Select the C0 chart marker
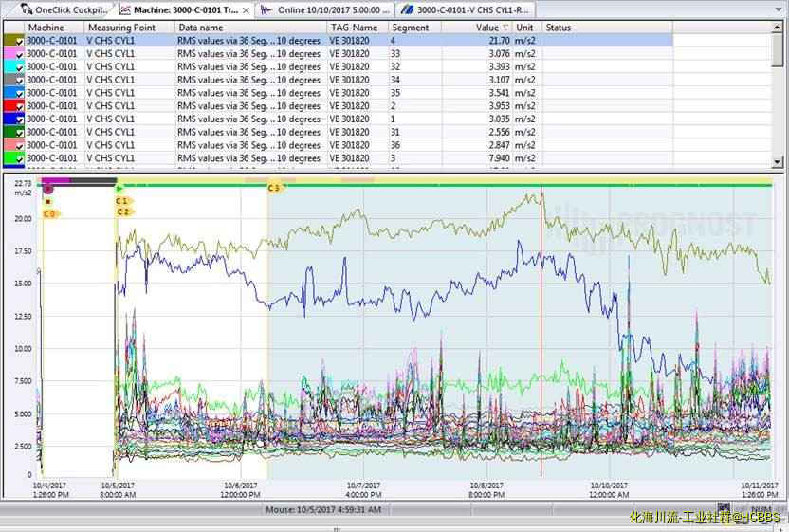The width and height of the screenshot is (789, 532). 50,214
